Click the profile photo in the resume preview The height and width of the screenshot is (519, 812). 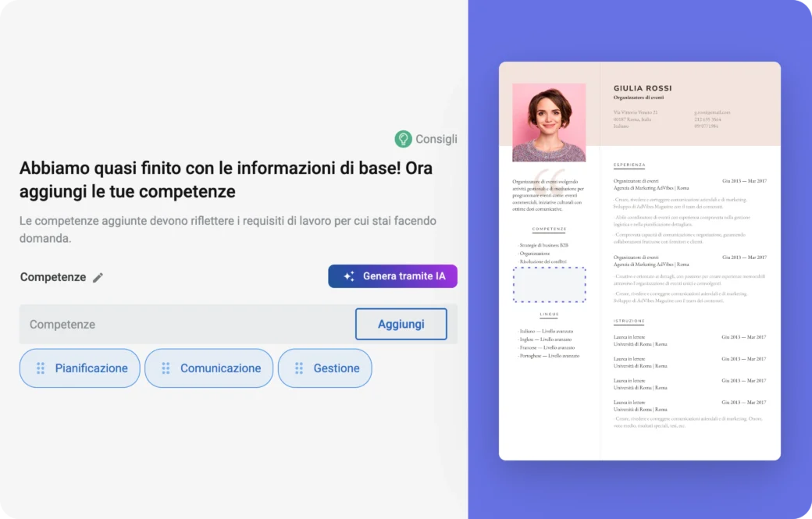pyautogui.click(x=549, y=123)
